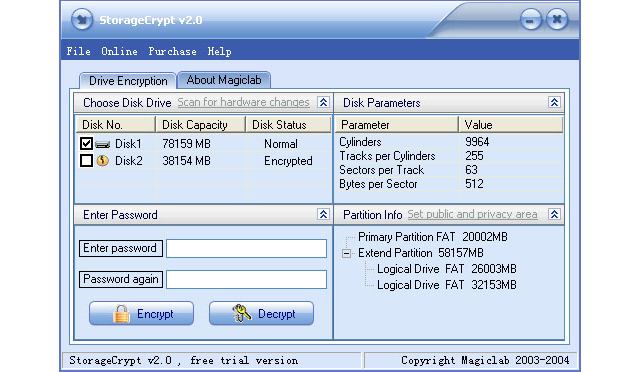Viewport: 640px width, 372px height.
Task: Collapse the Partition Info panel
Action: [554, 214]
